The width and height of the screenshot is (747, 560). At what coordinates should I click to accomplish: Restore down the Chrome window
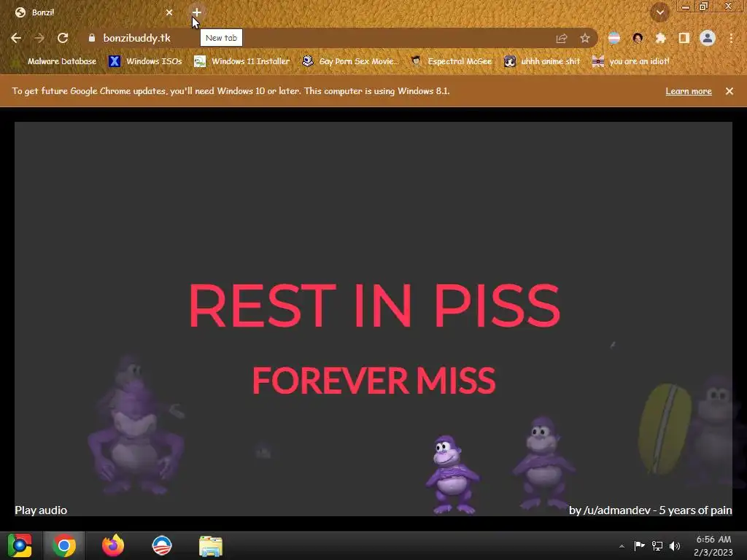point(704,7)
